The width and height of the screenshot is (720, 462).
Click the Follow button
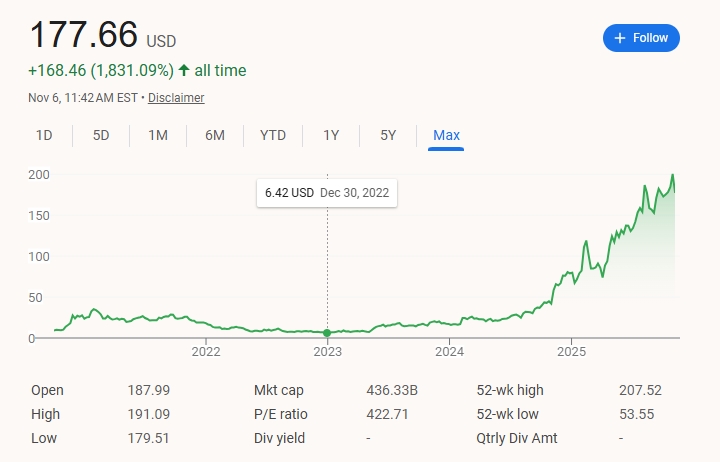point(641,38)
